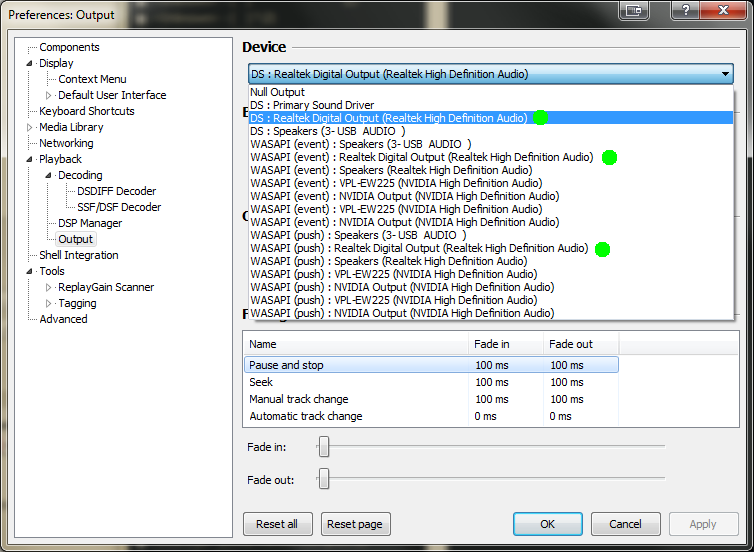Viewport: 754px width, 552px height.
Task: Select the Playback tree item
Action: coord(60,159)
